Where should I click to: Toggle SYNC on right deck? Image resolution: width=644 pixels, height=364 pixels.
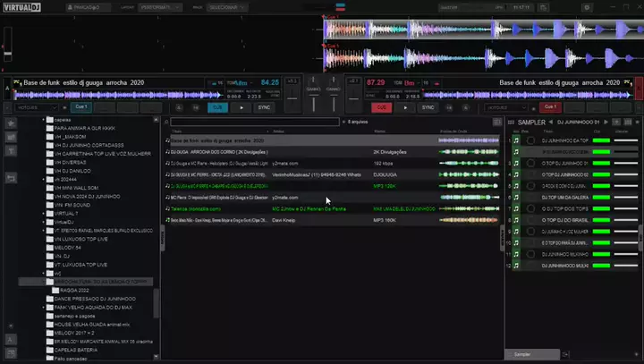[x=428, y=107]
